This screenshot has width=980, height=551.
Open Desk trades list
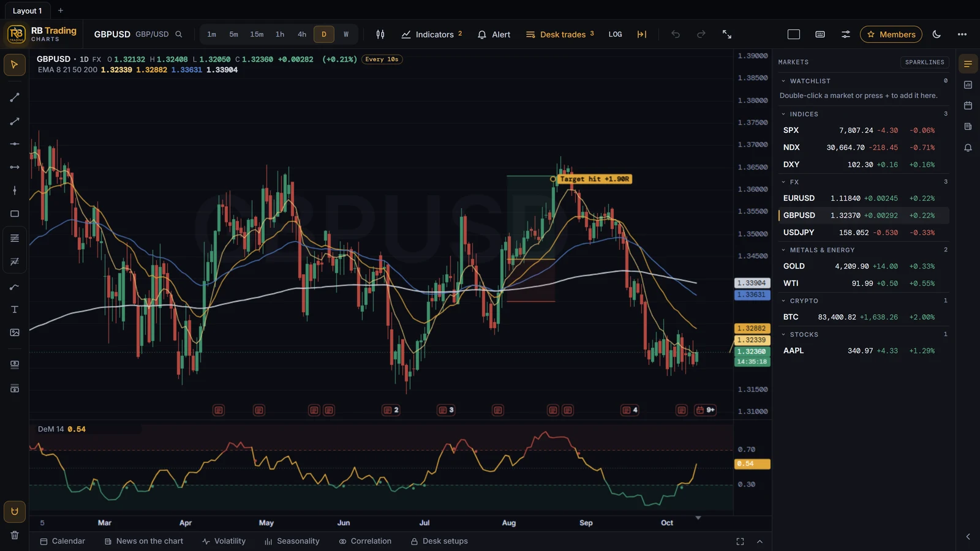(560, 34)
